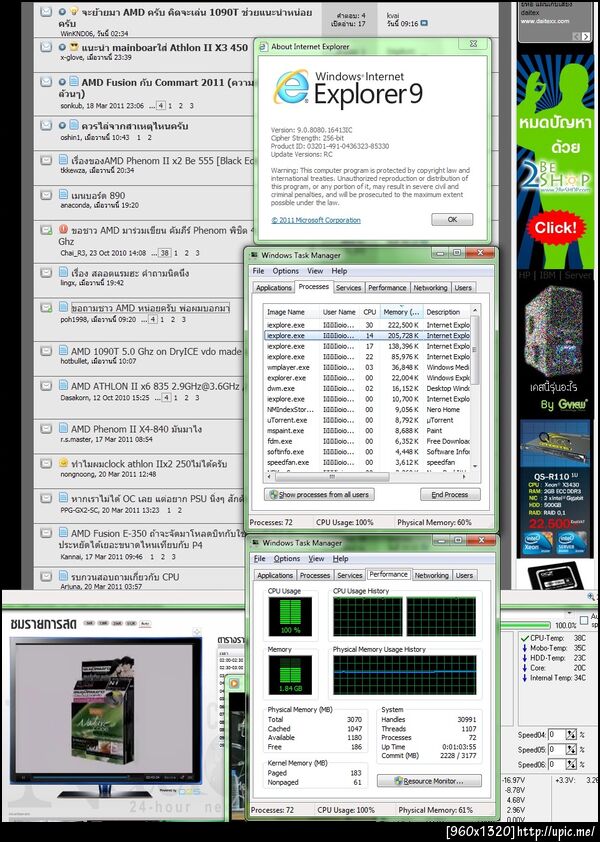Click Speed05 spin arrows in SpeedFan
This screenshot has height=842, width=600.
coord(570,749)
